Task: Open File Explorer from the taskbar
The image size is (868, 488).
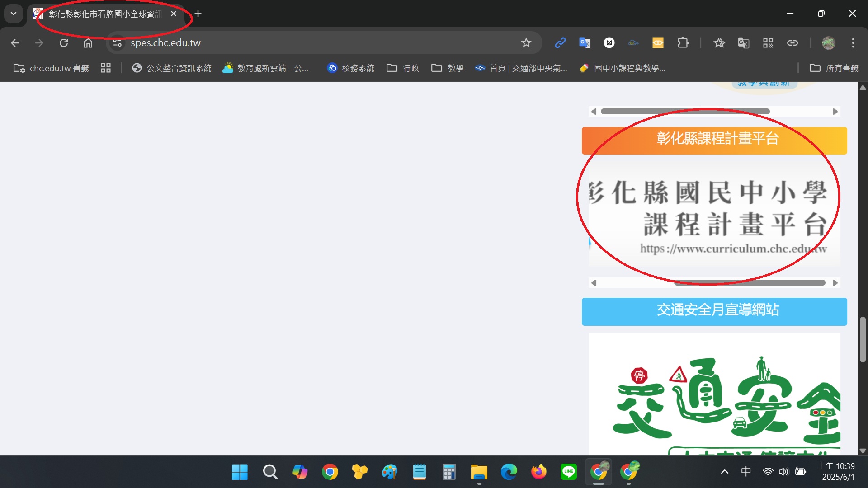Action: click(x=479, y=472)
